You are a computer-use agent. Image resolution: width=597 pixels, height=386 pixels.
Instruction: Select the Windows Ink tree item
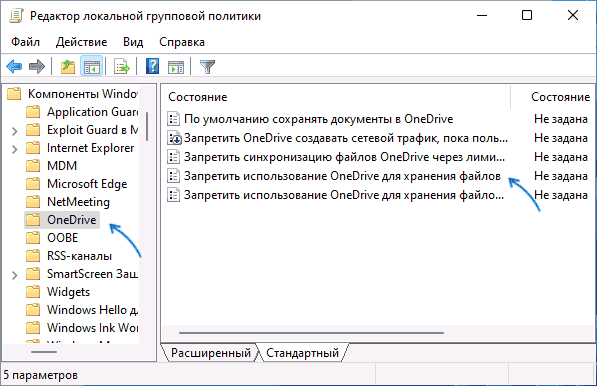click(x=92, y=328)
